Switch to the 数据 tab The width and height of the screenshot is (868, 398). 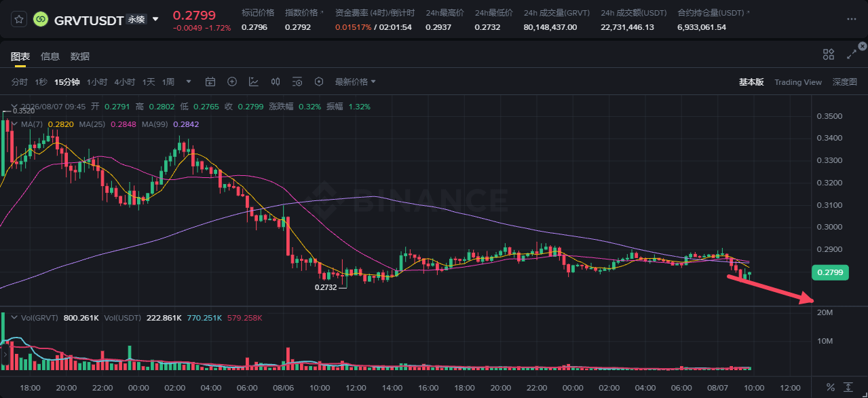point(80,56)
